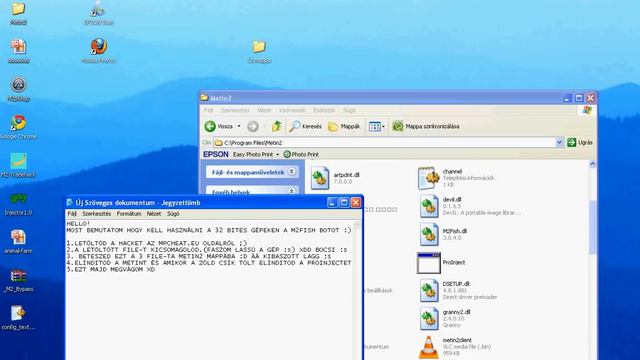Select the M2-Trademapi desktop icon

coord(18,165)
